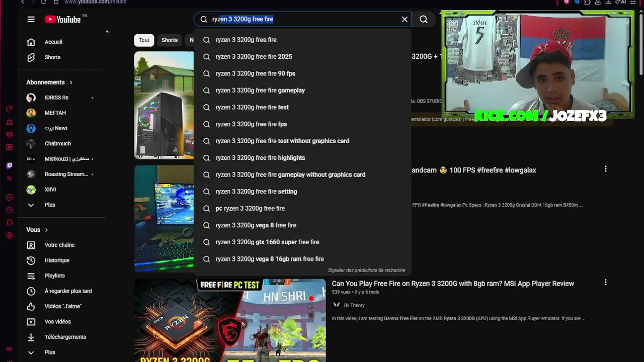Click the YouTube logo
This screenshot has width=644, height=362.
click(63, 19)
